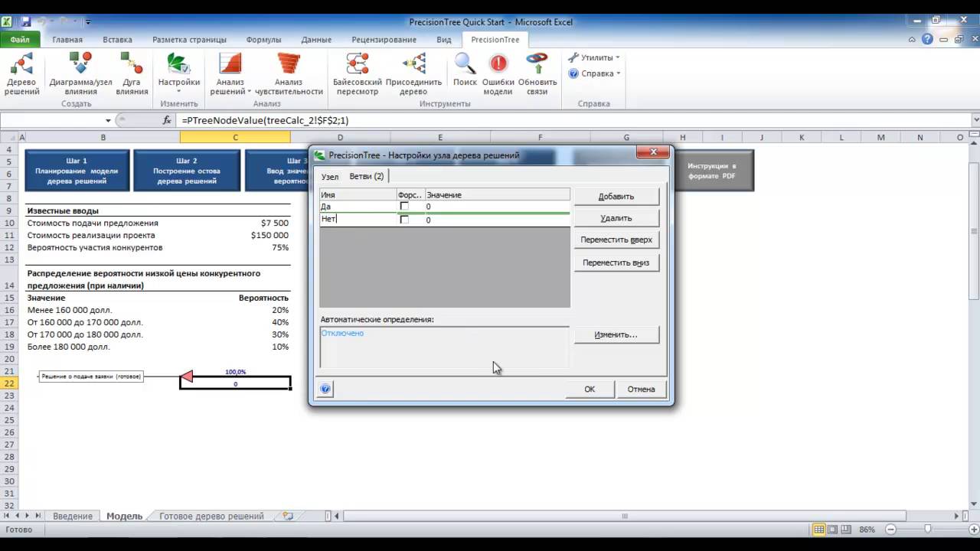Open Customize Quick Access Toolbar arrow

88,22
